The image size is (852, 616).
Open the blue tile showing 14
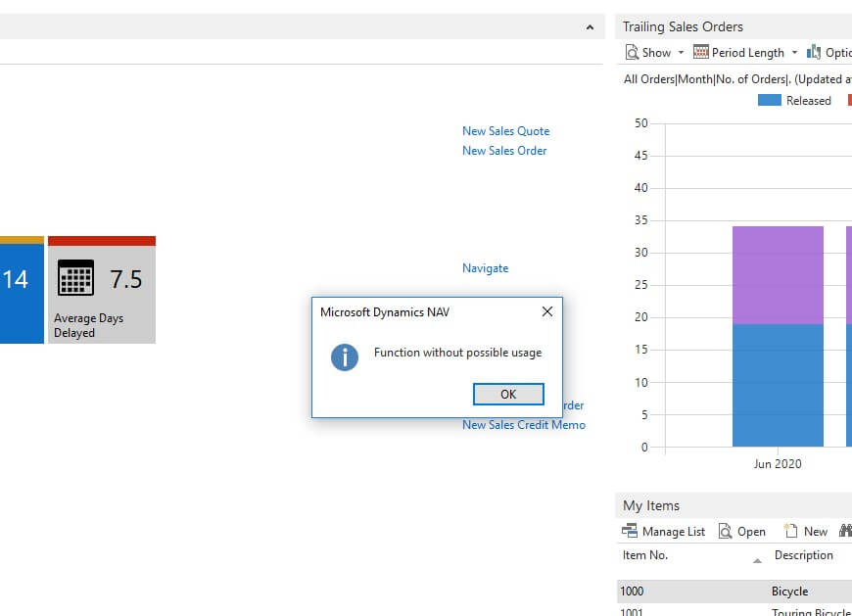point(22,290)
